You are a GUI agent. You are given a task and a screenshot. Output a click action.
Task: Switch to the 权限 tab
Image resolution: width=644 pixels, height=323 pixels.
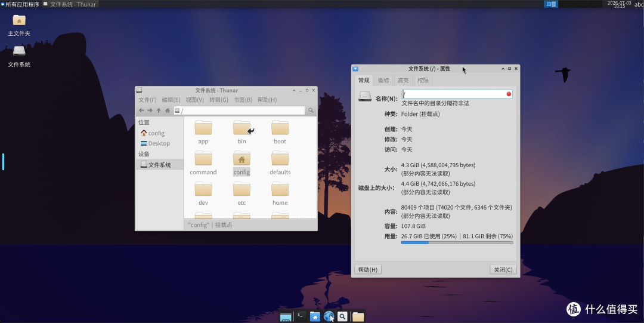point(423,80)
